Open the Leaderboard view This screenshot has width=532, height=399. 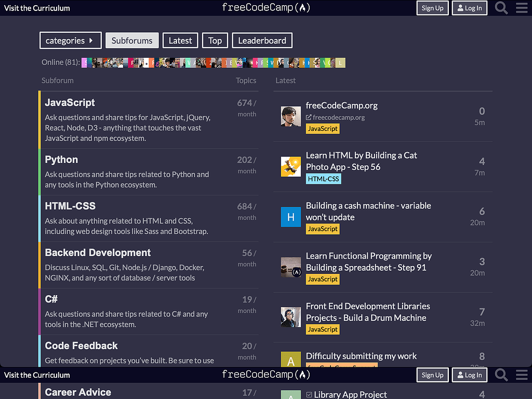(262, 40)
